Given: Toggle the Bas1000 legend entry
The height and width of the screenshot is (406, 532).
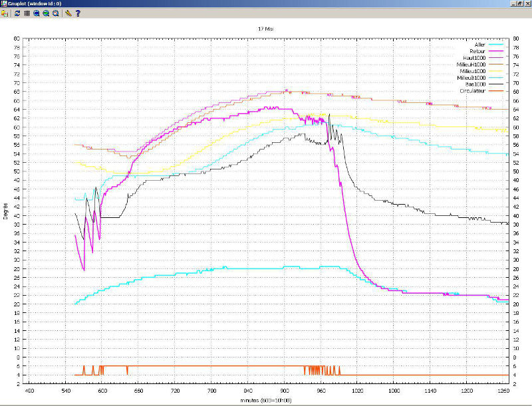Looking at the screenshot, I should click(476, 84).
